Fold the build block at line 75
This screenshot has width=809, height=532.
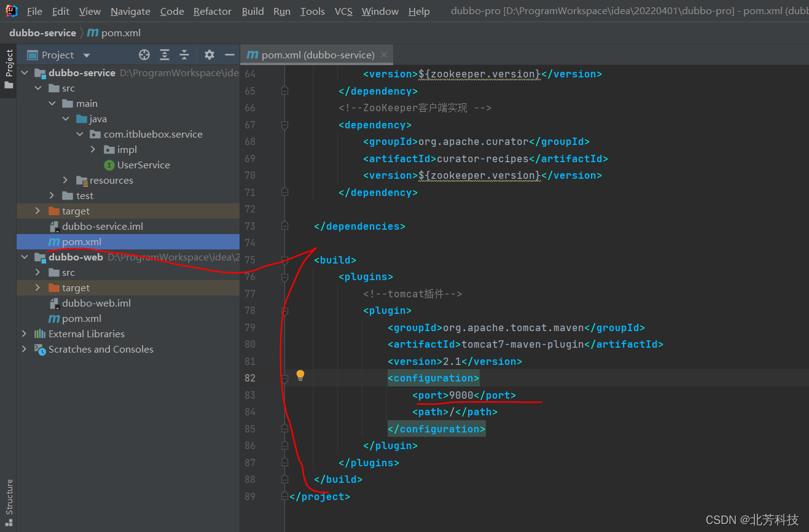coord(284,260)
